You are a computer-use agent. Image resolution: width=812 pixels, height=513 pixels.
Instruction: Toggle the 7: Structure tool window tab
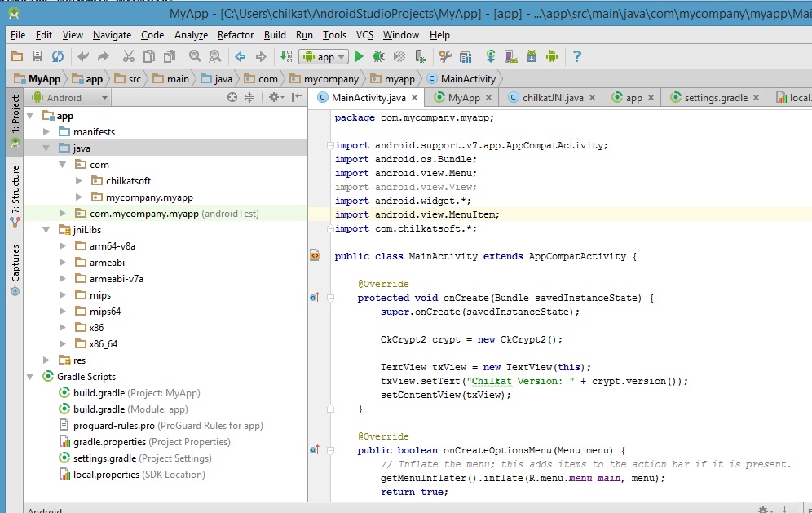pos(15,190)
